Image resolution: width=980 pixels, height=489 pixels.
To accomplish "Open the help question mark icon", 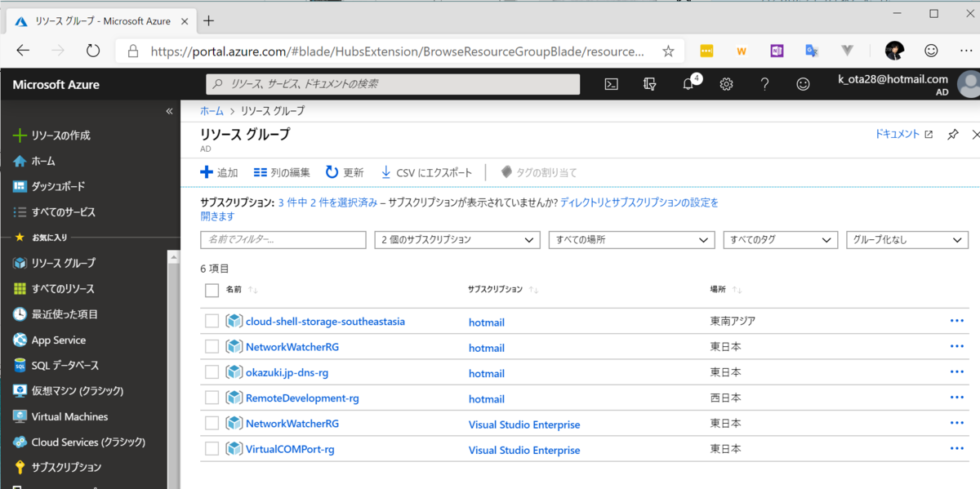I will [x=764, y=84].
